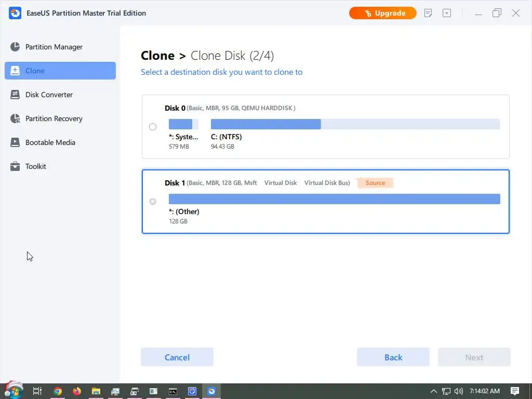Click 'Select a destination disk' instruction text
The width and height of the screenshot is (532, 399).
point(221,72)
